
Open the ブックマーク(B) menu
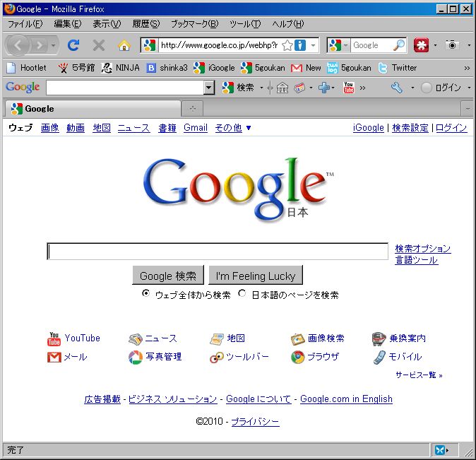195,24
